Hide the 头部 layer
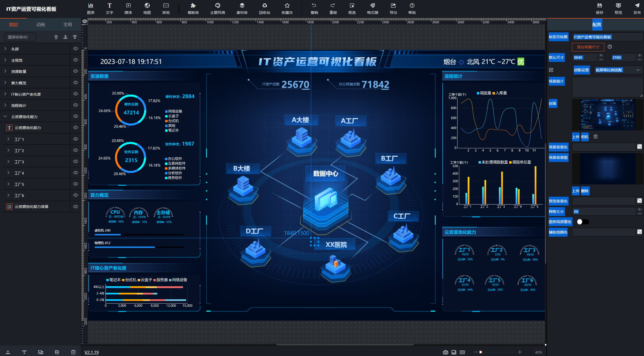Image resolution: width=644 pixels, height=356 pixels. tap(76, 49)
